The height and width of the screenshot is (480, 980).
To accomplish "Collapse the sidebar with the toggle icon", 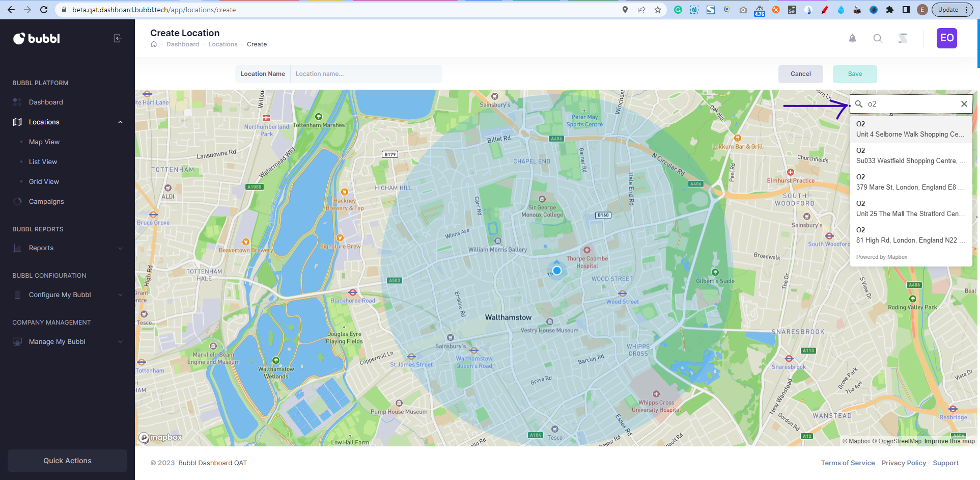I will [x=118, y=38].
